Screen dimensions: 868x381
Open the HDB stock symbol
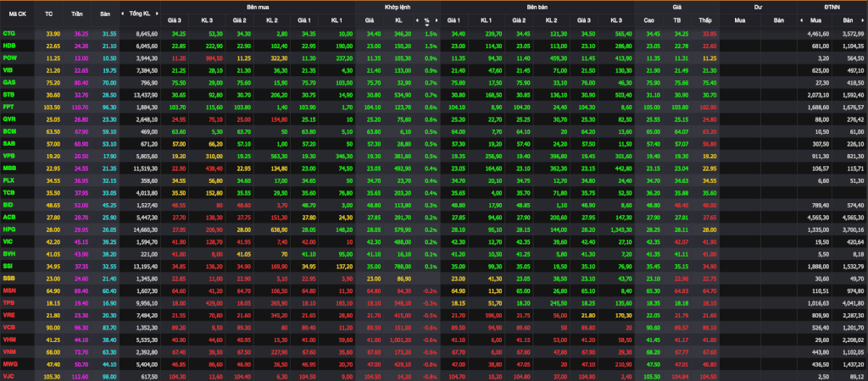tap(8, 46)
